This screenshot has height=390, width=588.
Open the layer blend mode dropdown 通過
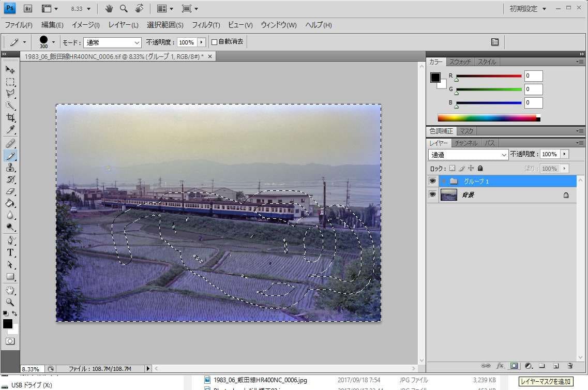point(468,155)
